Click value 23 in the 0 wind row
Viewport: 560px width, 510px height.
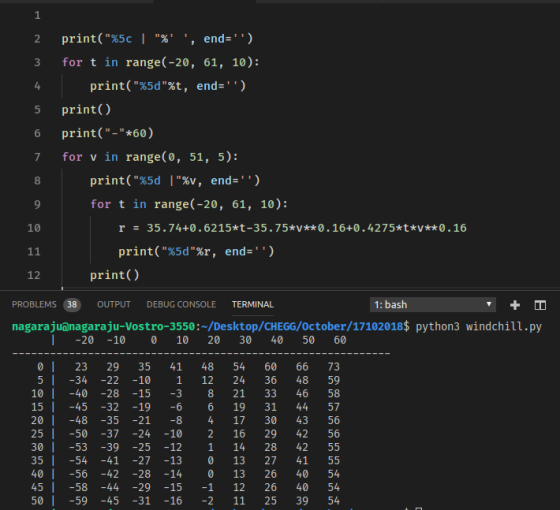tap(81, 367)
